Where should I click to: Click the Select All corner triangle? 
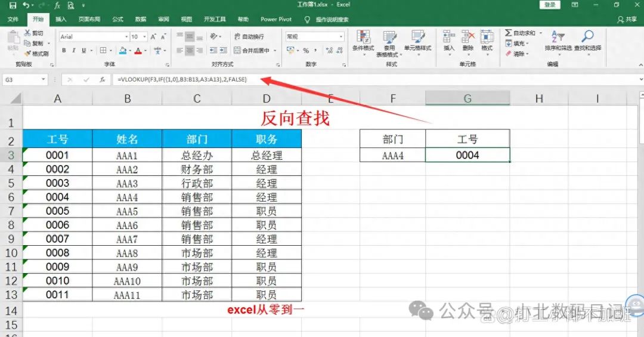pyautogui.click(x=16, y=98)
